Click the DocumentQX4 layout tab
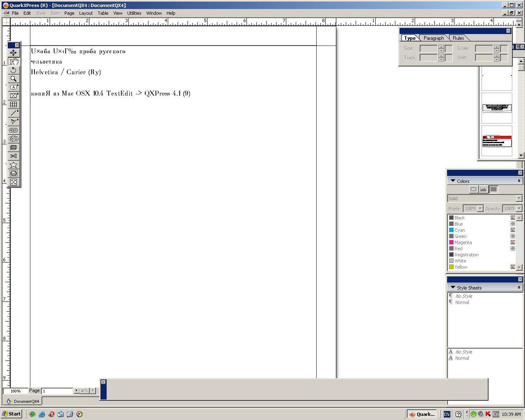The width and height of the screenshot is (525, 420). (x=23, y=401)
